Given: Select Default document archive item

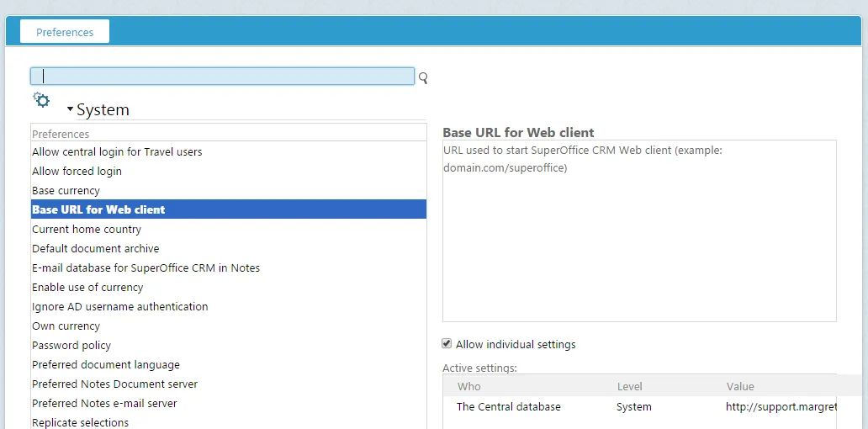Looking at the screenshot, I should (x=95, y=249).
